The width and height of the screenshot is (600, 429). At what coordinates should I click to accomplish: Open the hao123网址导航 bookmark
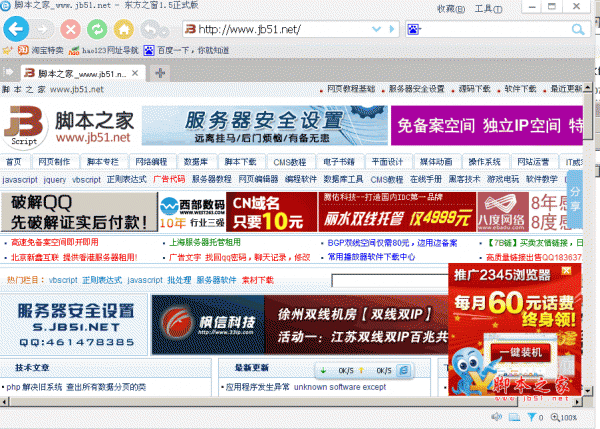tap(104, 50)
